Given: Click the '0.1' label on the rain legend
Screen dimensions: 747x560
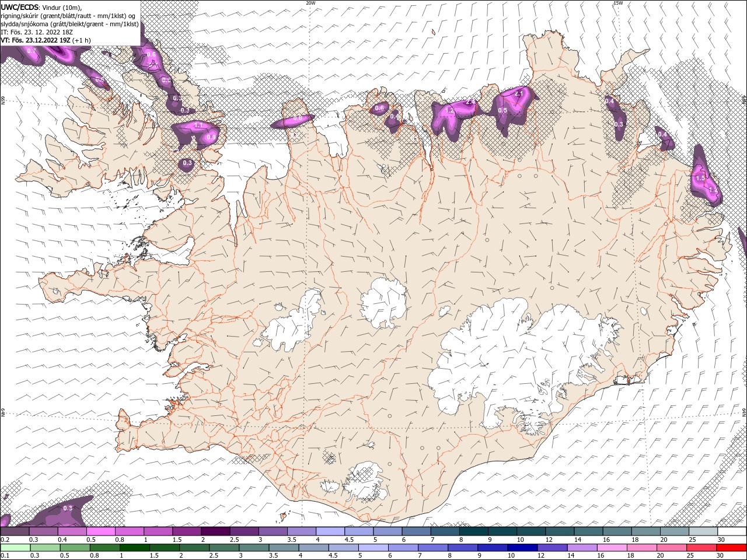Looking at the screenshot, I should [x=5, y=555].
